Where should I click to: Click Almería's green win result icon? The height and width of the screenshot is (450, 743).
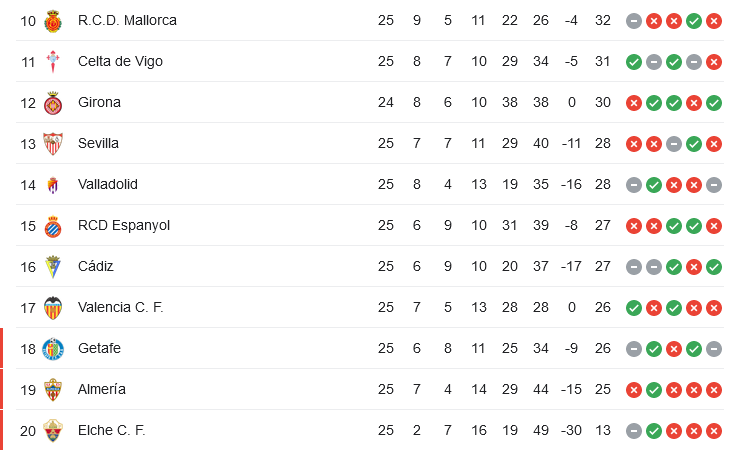(654, 390)
